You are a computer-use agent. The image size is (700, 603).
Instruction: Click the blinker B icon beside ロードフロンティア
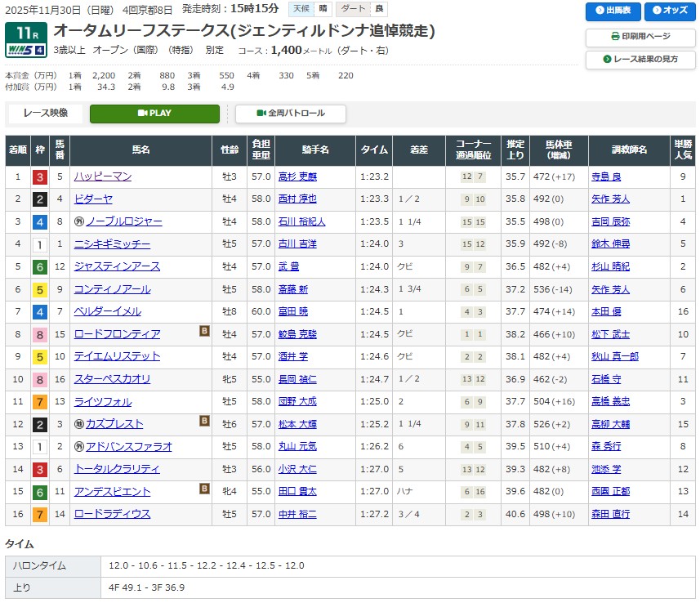tap(204, 333)
